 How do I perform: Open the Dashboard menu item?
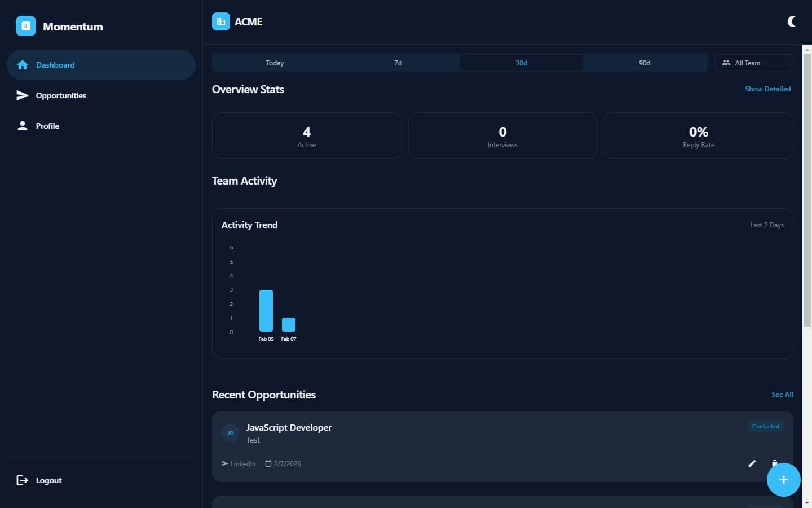101,65
